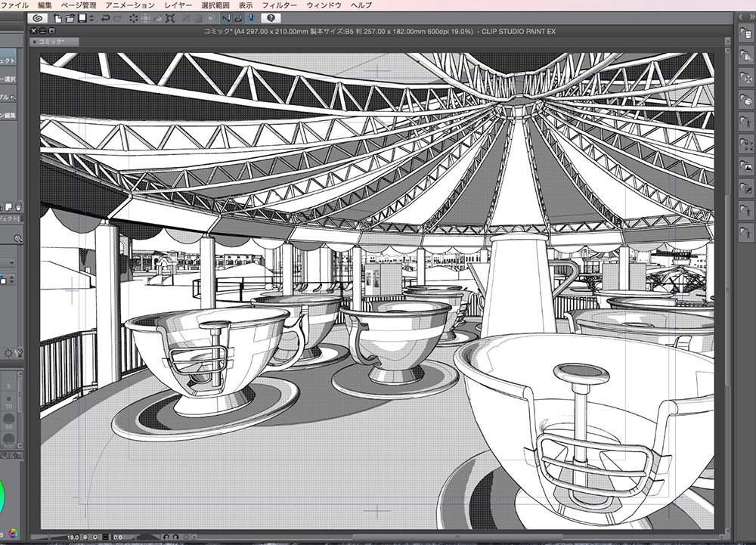This screenshot has width=756, height=545.
Task: Open the material folder icon with burst lines
Action: (745, 144)
